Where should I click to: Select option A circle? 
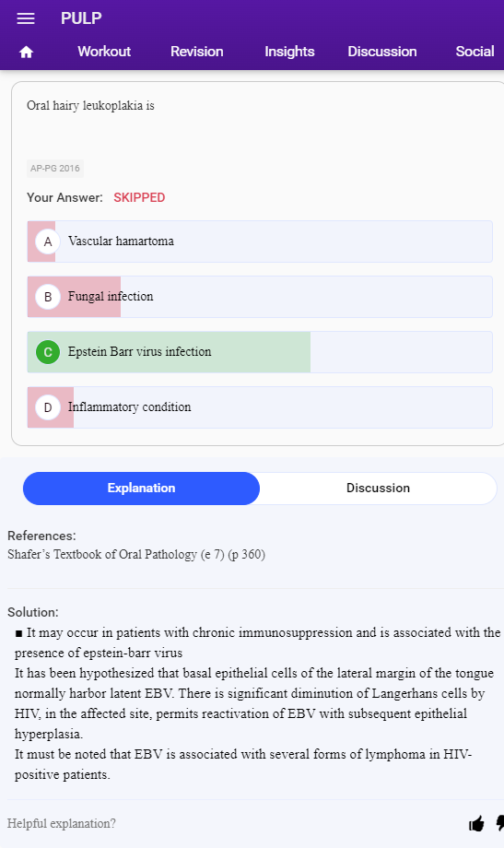(48, 241)
